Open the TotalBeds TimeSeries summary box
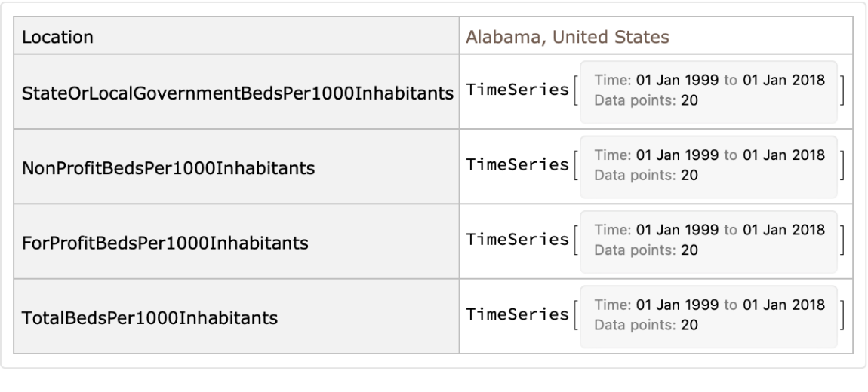This screenshot has height=392, width=868. pos(708,317)
